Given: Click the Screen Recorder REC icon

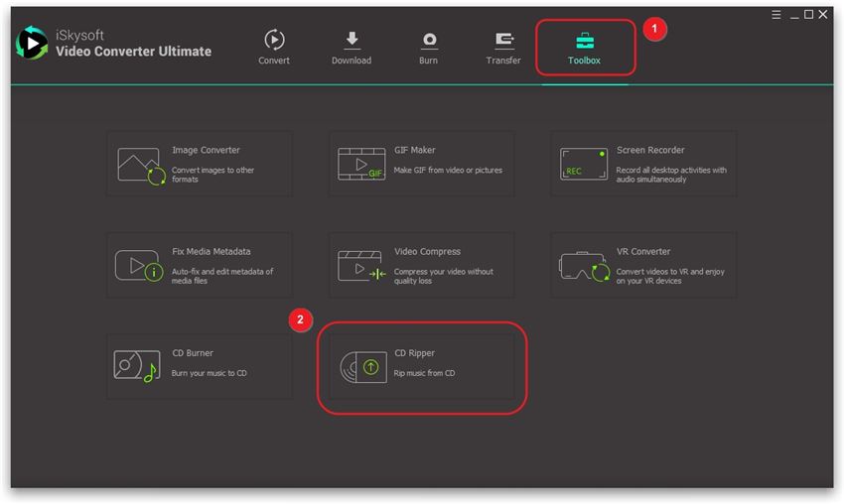Looking at the screenshot, I should tap(584, 165).
